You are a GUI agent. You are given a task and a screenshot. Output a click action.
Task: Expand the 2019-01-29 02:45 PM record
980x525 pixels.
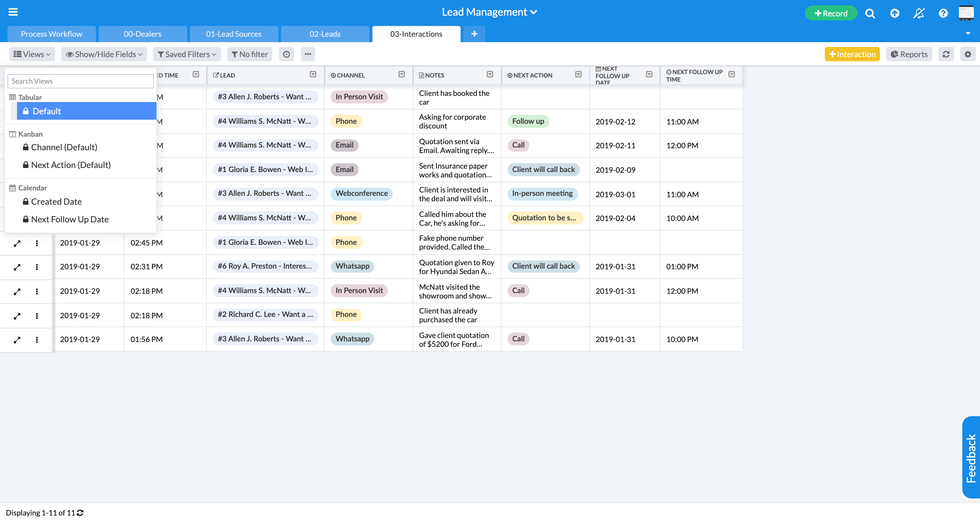coord(17,243)
